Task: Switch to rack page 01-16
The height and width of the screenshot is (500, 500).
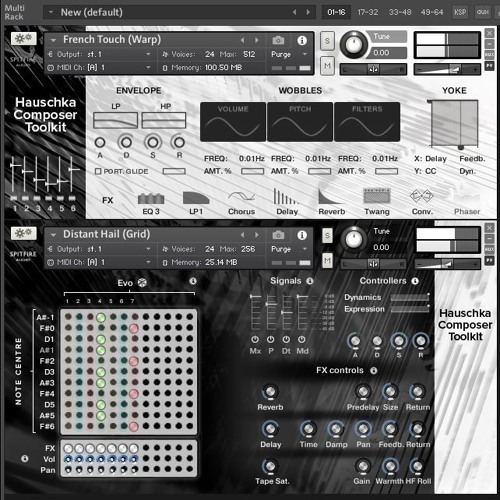Action: coord(336,12)
